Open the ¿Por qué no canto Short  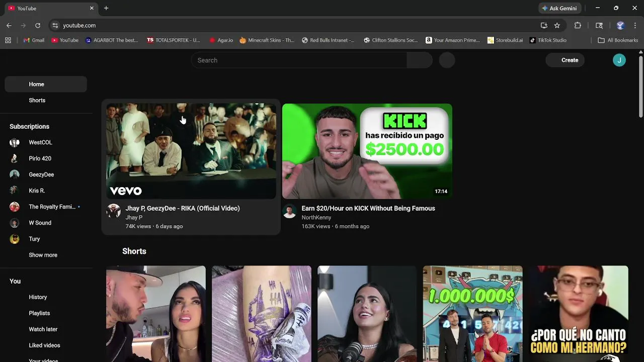pos(579,314)
